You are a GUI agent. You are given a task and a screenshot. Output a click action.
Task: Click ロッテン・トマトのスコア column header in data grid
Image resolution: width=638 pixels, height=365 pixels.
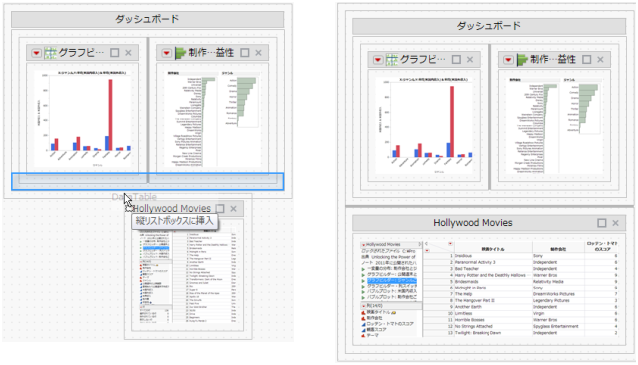point(601,246)
